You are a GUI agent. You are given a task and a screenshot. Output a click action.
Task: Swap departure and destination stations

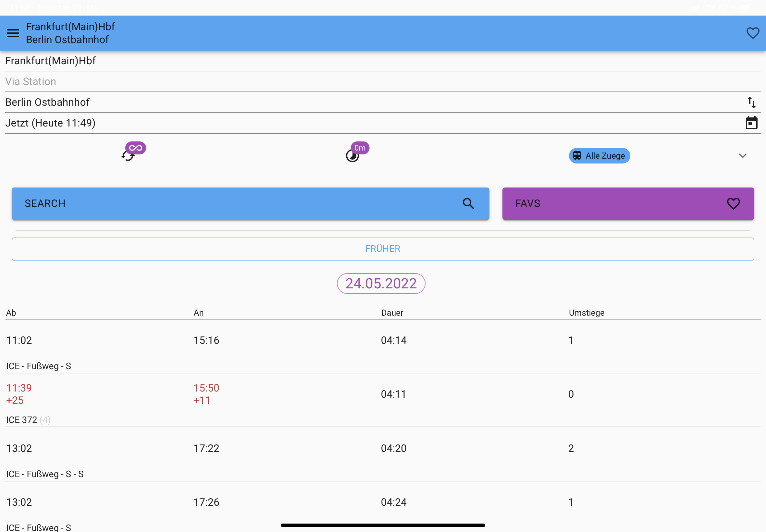751,102
